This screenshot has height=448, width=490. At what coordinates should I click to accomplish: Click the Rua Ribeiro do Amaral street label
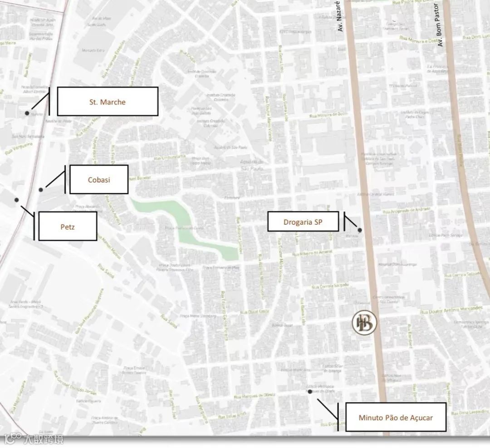pyautogui.click(x=312, y=253)
